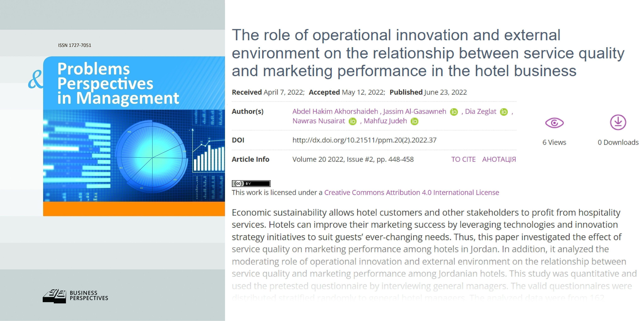Image resolution: width=644 pixels, height=321 pixels.
Task: Click the Downloads arrow icon
Action: 618,122
